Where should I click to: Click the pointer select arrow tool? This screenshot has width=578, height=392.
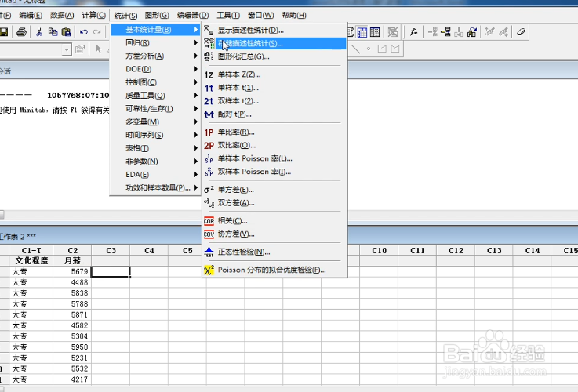98,49
